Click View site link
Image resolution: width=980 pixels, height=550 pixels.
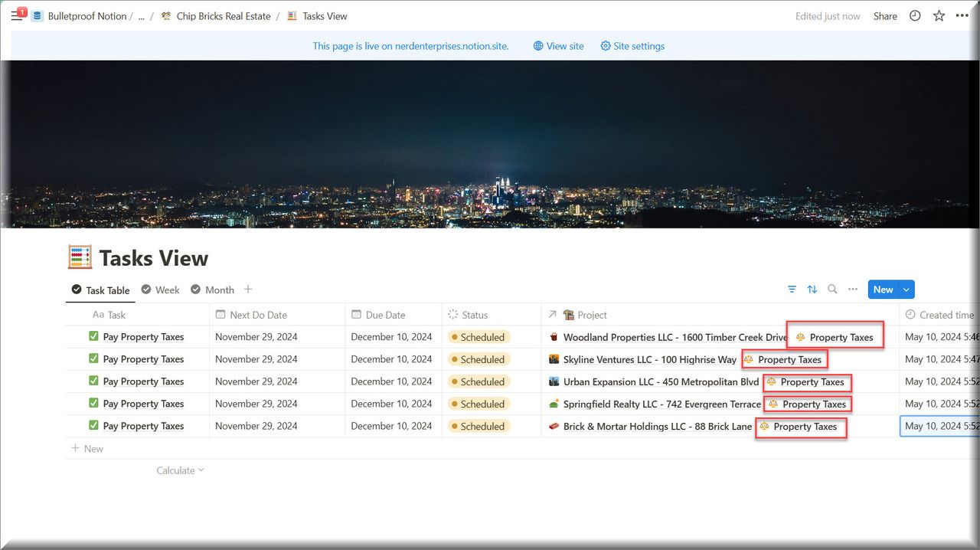(558, 46)
